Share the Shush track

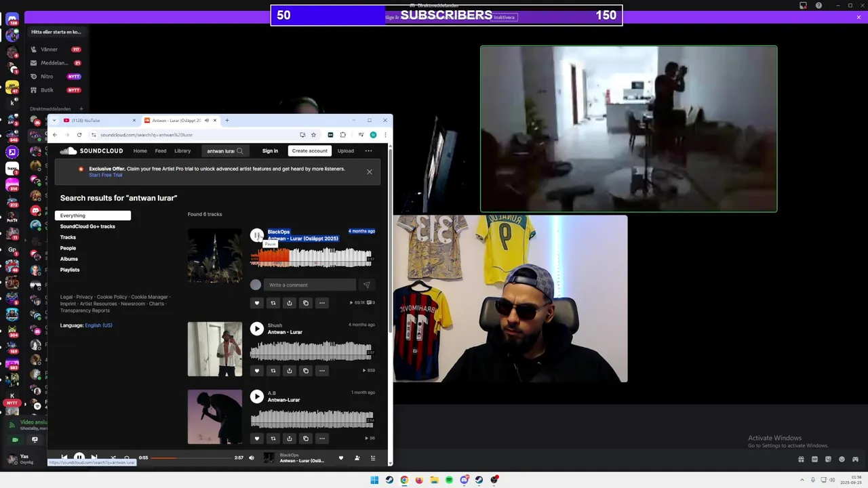(x=290, y=371)
